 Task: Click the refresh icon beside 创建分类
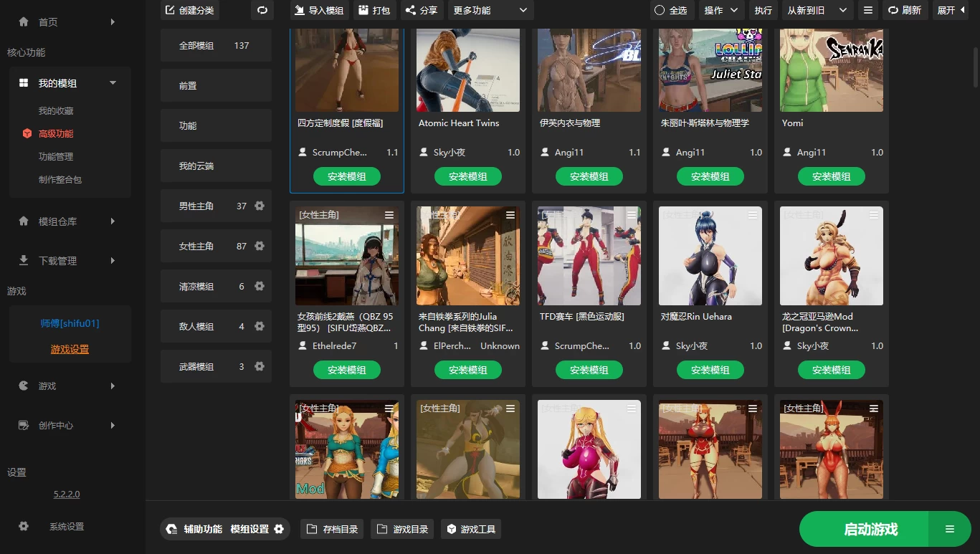click(262, 10)
